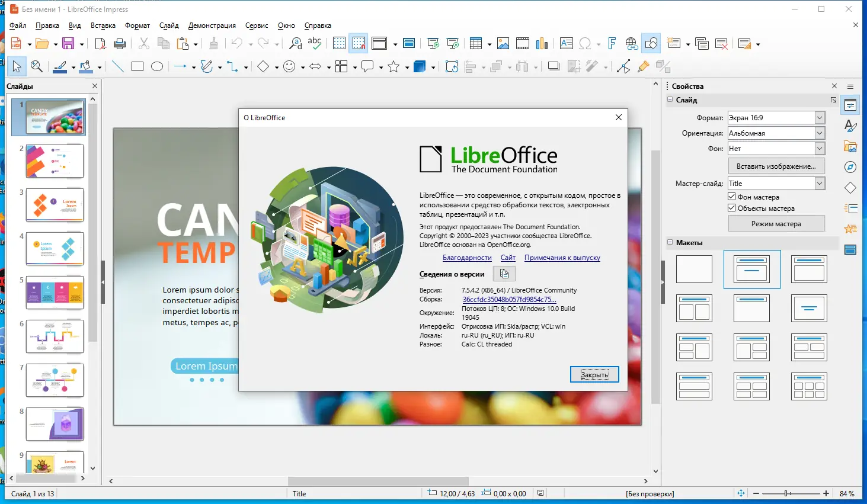867x504 pixels.
Task: Toggle Point Edit Mode
Action: [x=623, y=66]
